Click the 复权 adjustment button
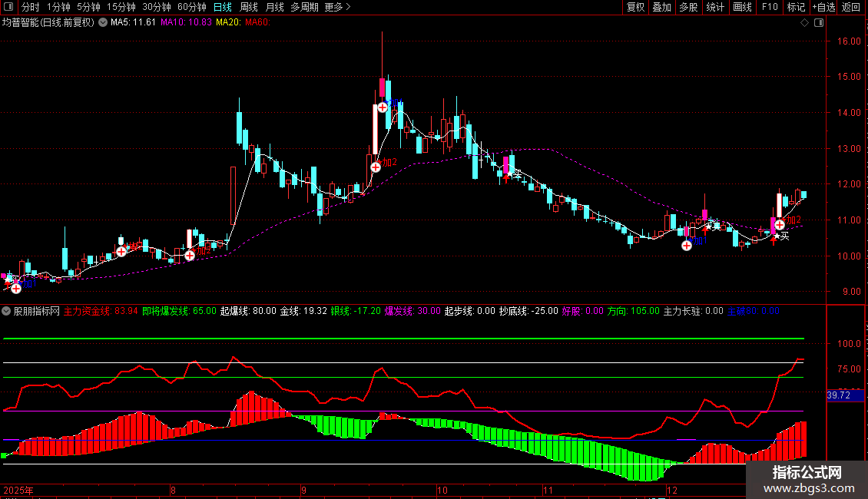Screen dimensions: 868x499 pos(635,8)
